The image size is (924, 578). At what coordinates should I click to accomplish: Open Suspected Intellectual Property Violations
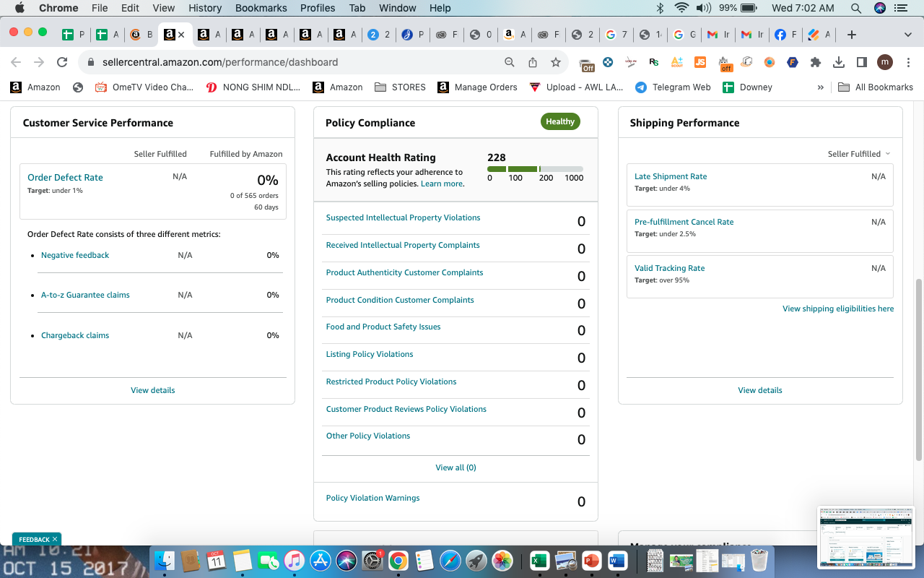[x=403, y=217]
